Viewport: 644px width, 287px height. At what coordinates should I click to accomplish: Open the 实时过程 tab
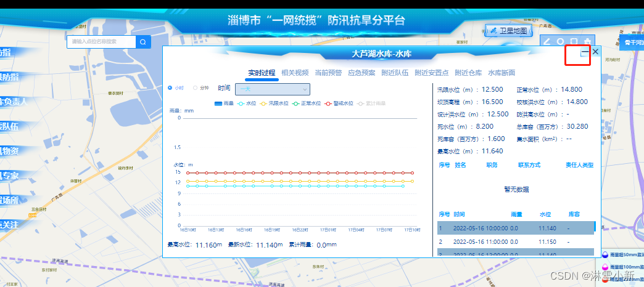(262, 73)
